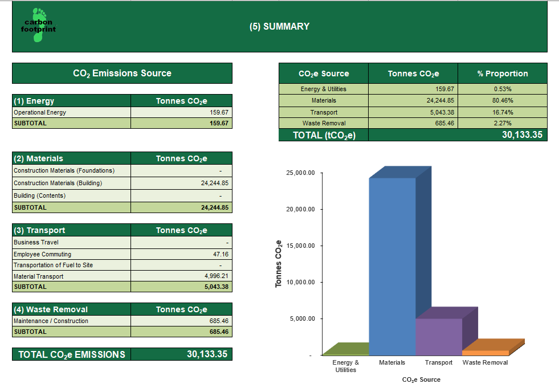Select "Construction Materials (Foundations)" label
Viewport: 559px width, 392px height.
click(64, 171)
